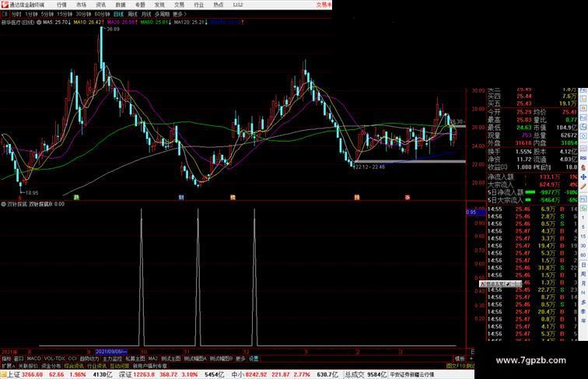This screenshot has height=379, width=588.
Task: Open the 关联报价 tab
Action: [28, 366]
